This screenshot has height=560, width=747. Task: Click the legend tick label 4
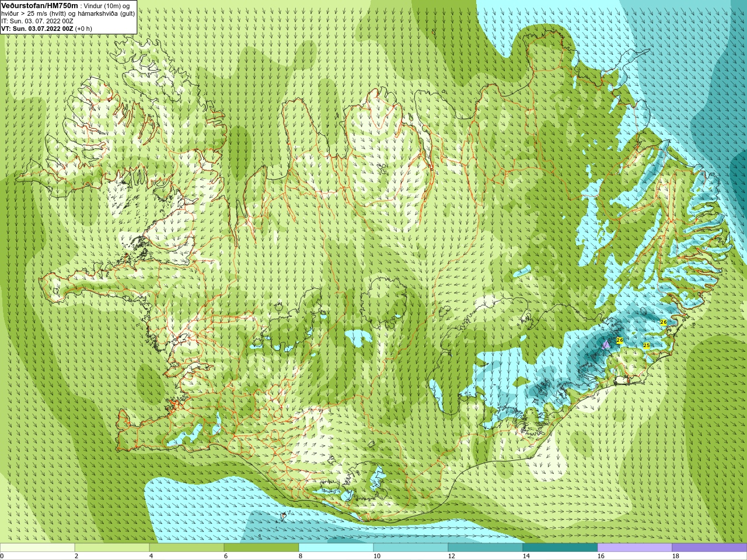click(x=151, y=556)
